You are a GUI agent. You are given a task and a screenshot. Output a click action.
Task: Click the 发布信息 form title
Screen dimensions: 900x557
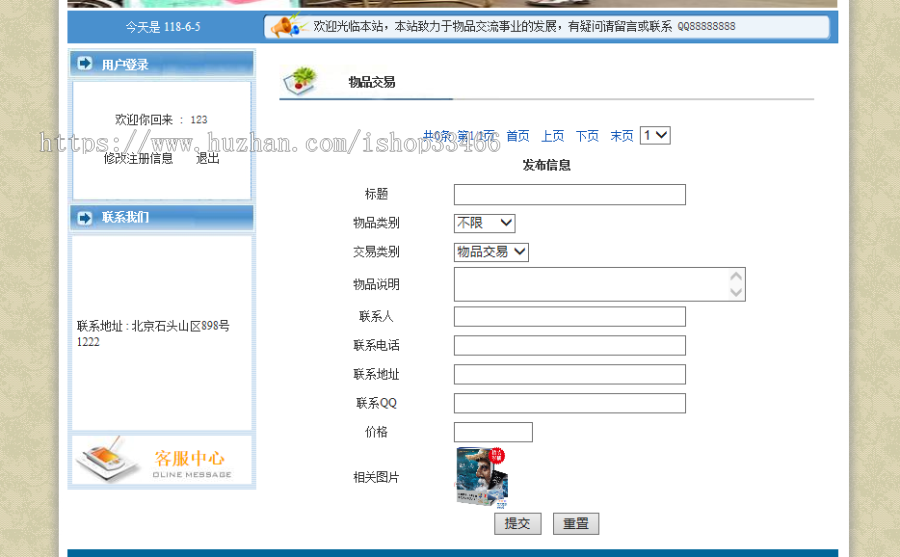point(546,165)
